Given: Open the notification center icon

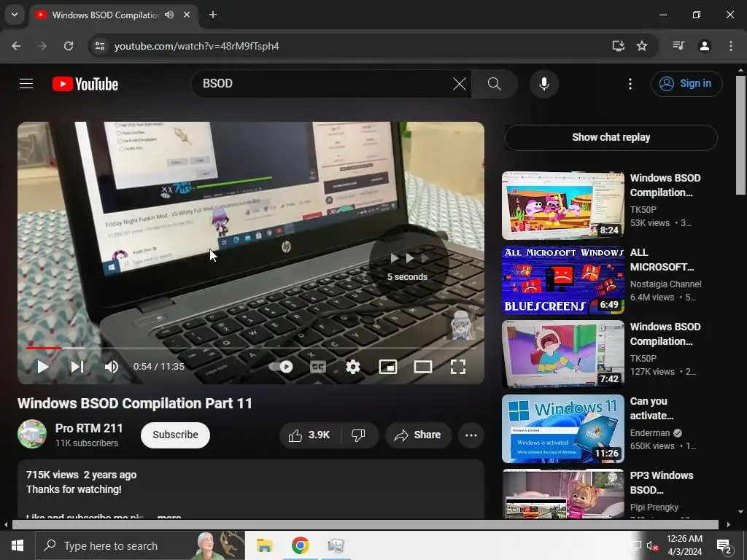Looking at the screenshot, I should pos(724,545).
